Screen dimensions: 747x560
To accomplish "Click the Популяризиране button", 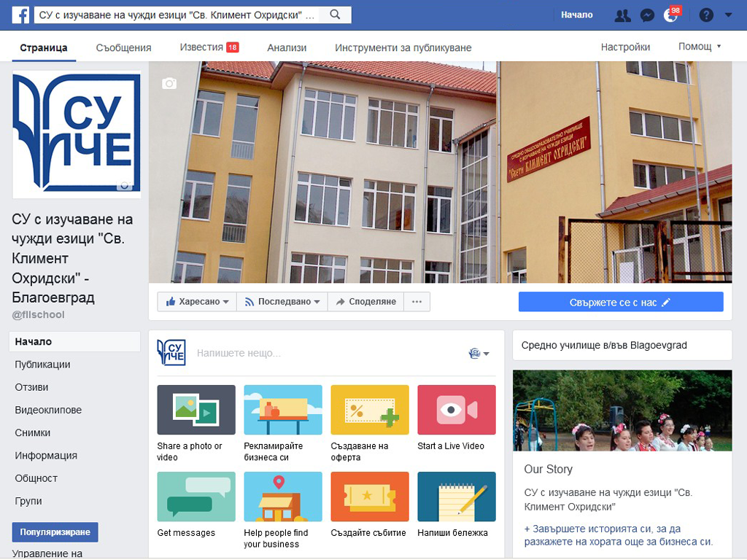I will click(x=55, y=532).
